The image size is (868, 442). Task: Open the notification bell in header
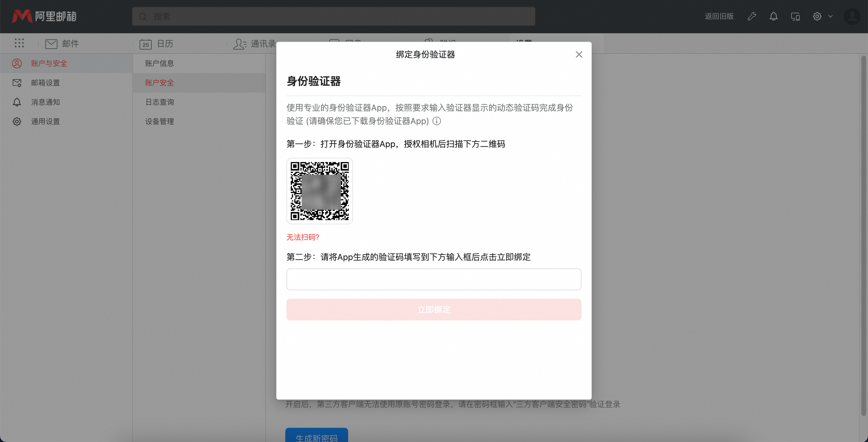click(774, 16)
